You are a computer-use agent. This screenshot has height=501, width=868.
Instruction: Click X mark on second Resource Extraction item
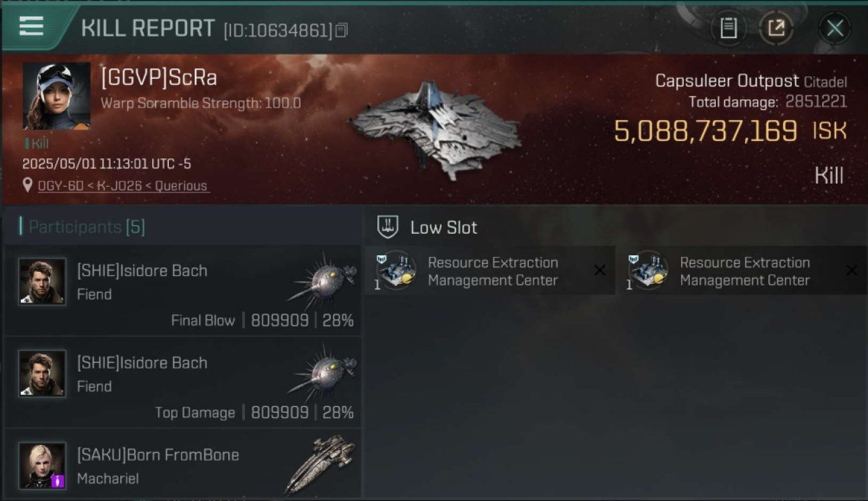(851, 271)
